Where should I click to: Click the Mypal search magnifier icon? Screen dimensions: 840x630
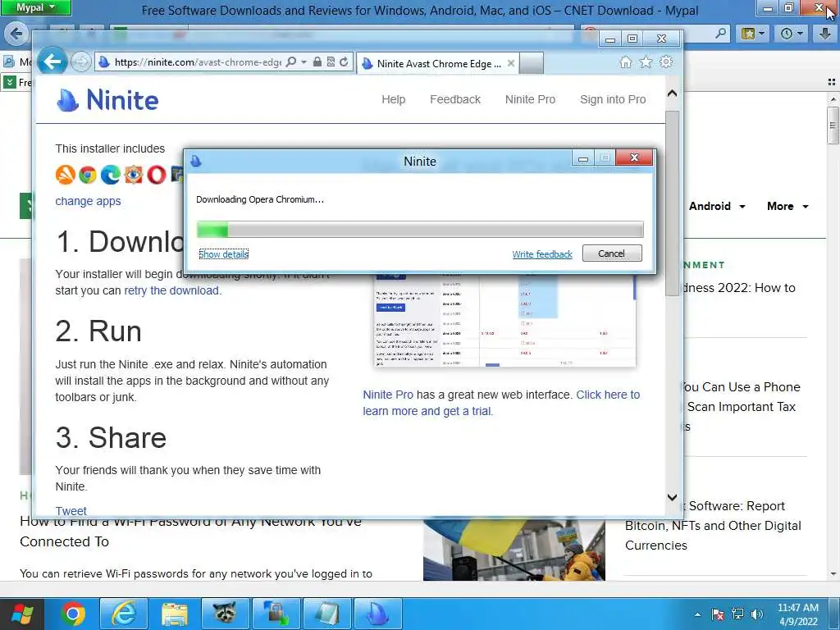point(721,34)
